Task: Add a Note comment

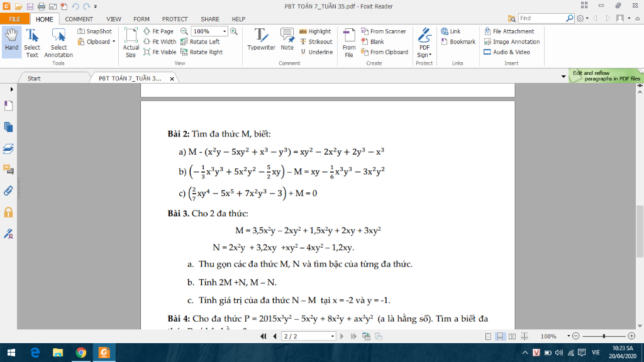Action: [287, 40]
